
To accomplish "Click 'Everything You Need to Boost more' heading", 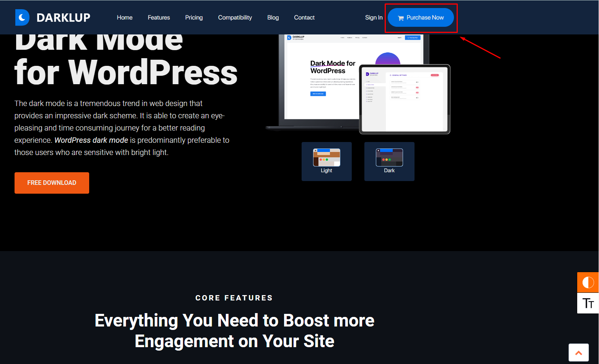I will (x=235, y=320).
